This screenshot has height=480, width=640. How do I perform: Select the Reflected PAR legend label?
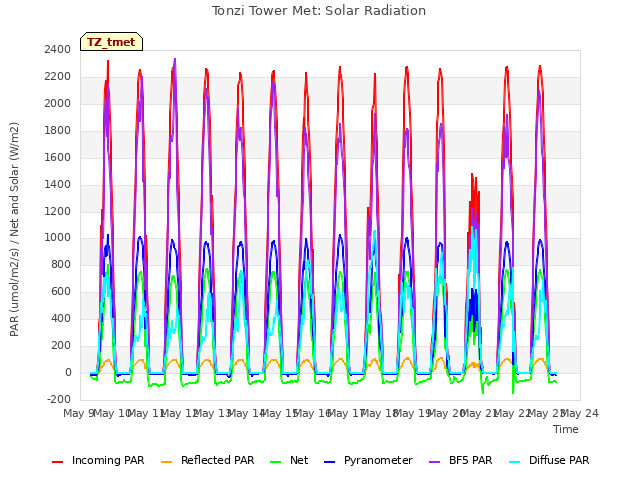pos(218,460)
